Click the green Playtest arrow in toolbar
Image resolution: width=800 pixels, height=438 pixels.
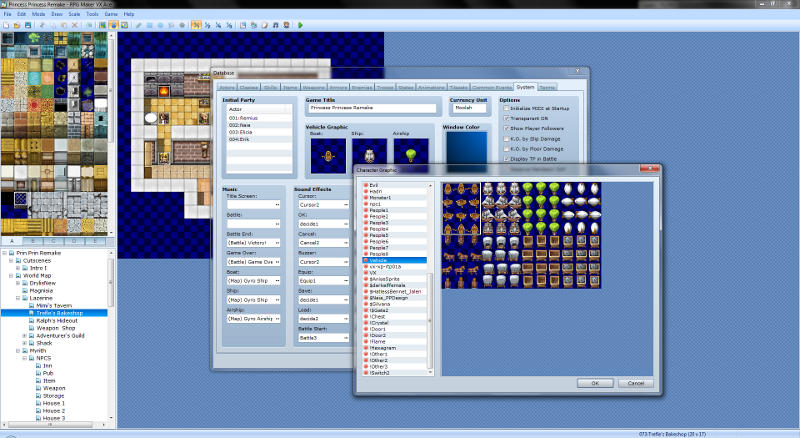(300, 25)
